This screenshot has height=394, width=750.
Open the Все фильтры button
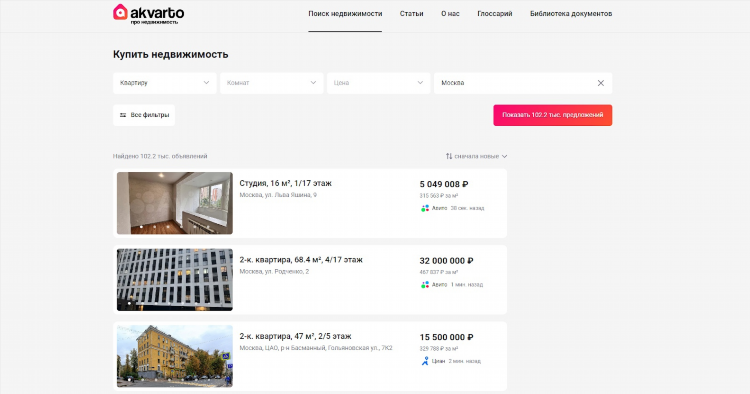[x=144, y=115]
